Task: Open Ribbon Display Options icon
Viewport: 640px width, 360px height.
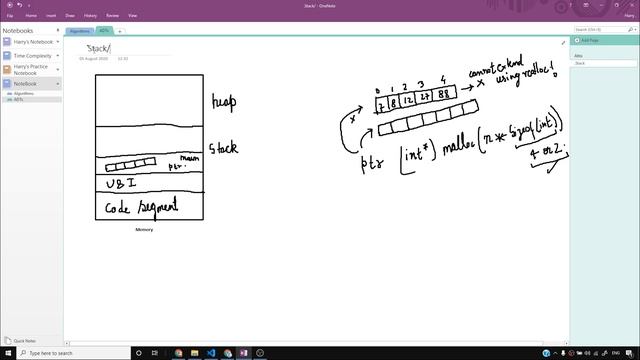Action: coord(586,5)
